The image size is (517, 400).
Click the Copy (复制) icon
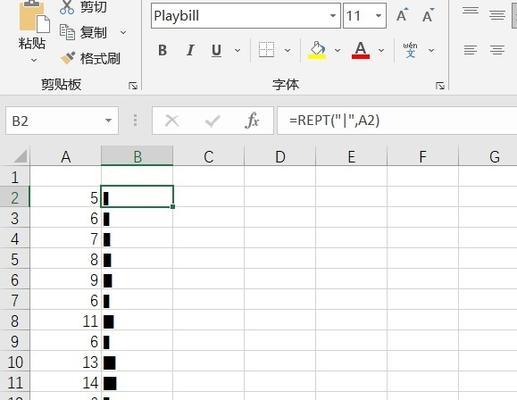(67, 32)
